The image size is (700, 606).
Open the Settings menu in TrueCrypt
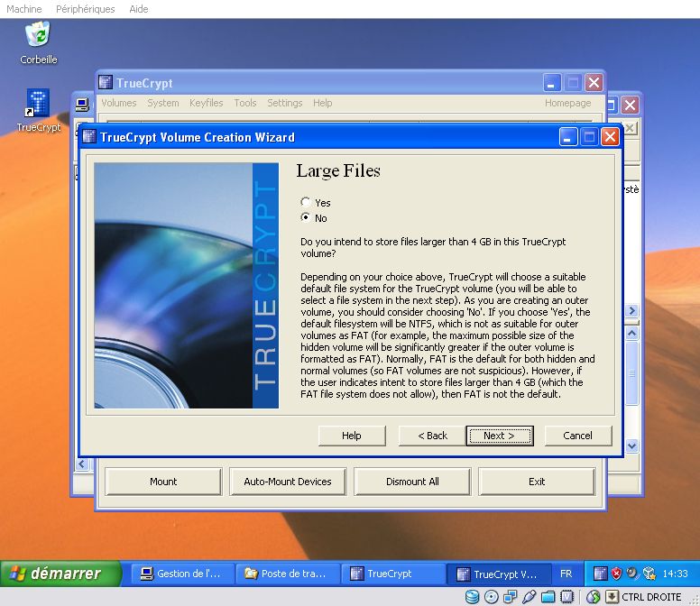(x=285, y=103)
